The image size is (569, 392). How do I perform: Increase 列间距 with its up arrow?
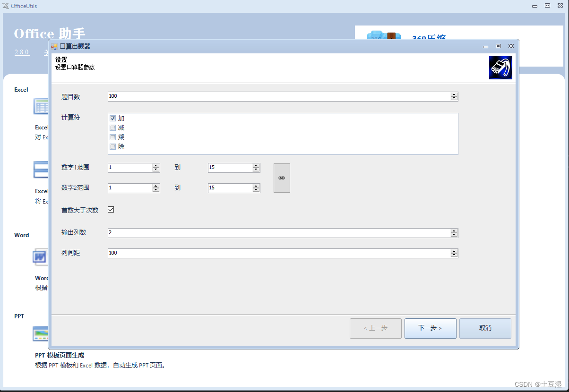454,251
